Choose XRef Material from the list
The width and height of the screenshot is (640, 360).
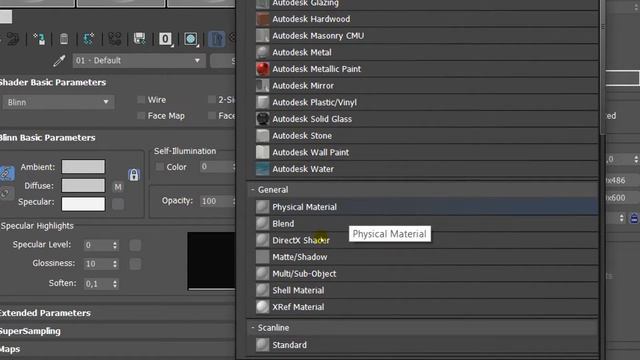[426, 307]
